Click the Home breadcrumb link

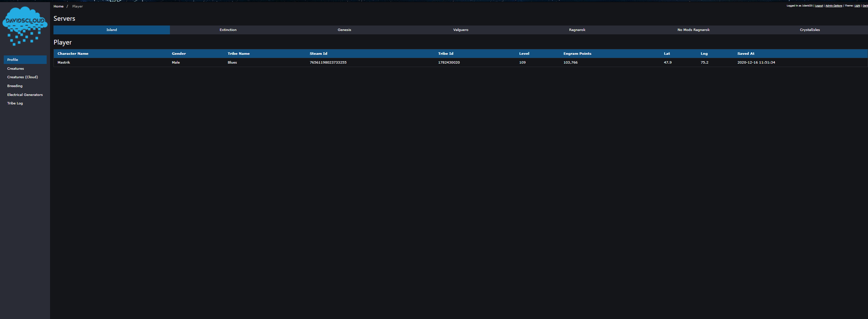click(58, 6)
